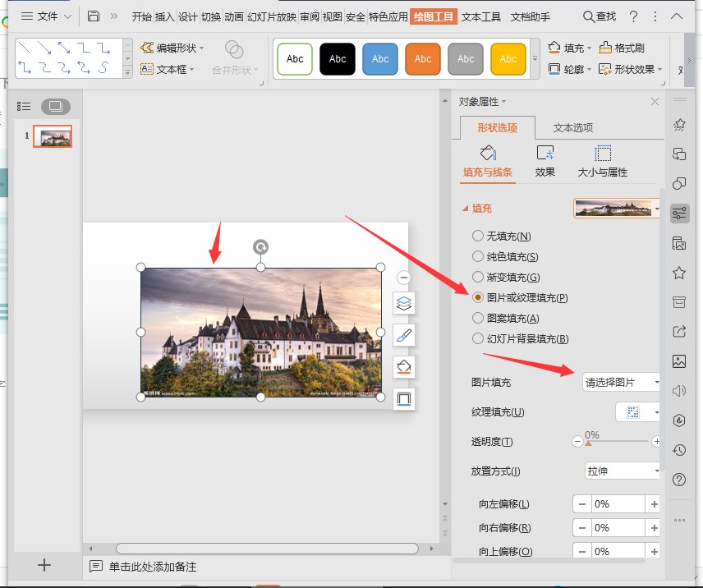
Task: Open the 查找 search function
Action: click(600, 15)
